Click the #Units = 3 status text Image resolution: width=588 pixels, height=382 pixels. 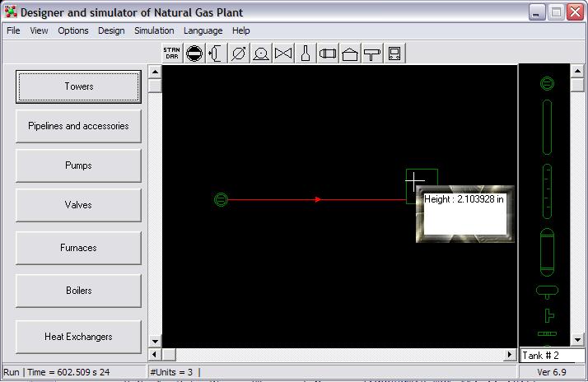pyautogui.click(x=171, y=372)
